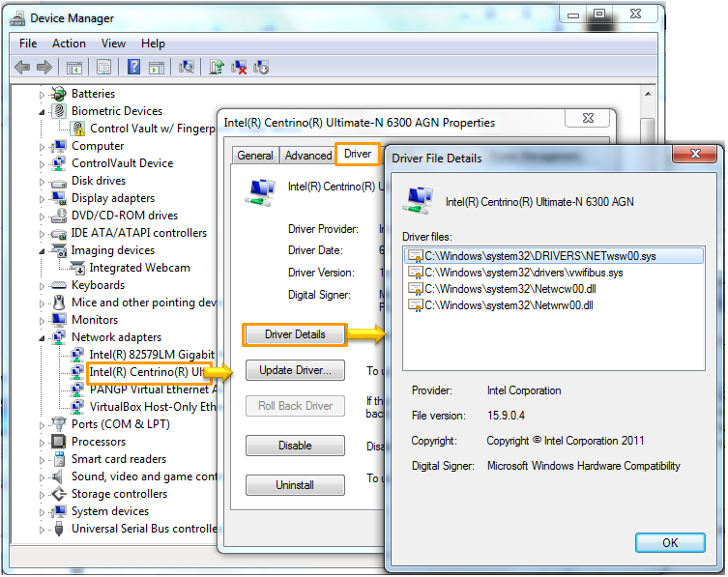Open the File menu
728x577 pixels.
[x=28, y=43]
